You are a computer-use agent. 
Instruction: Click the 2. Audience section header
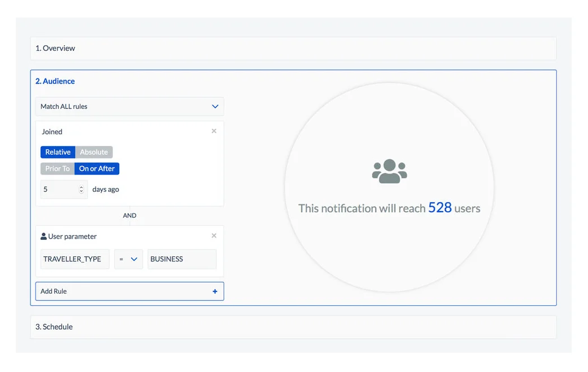pos(55,81)
